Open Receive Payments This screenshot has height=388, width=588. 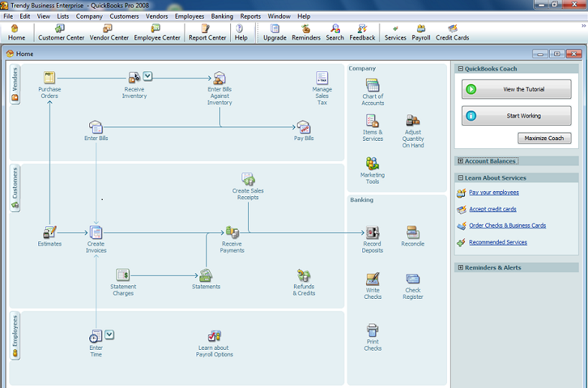coord(232,232)
